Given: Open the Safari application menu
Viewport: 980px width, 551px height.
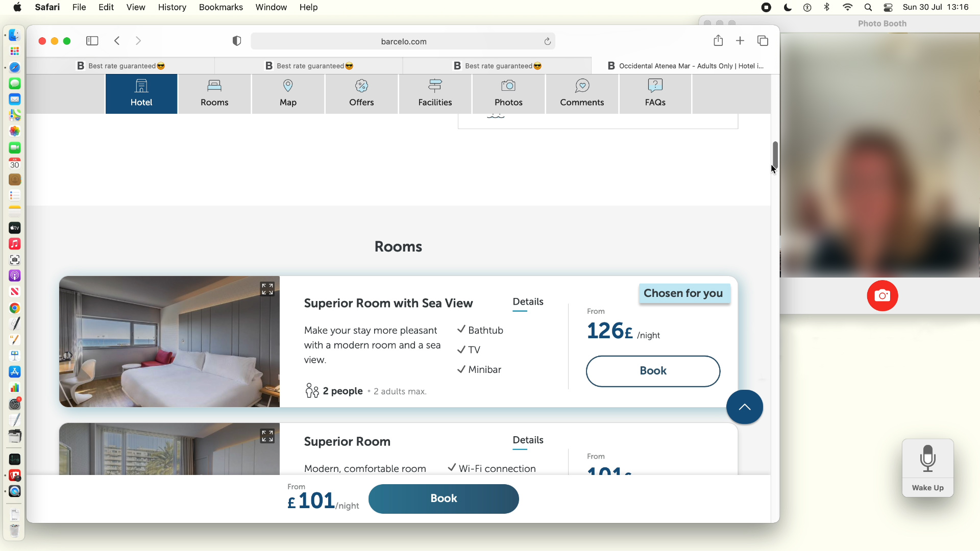Looking at the screenshot, I should (47, 7).
